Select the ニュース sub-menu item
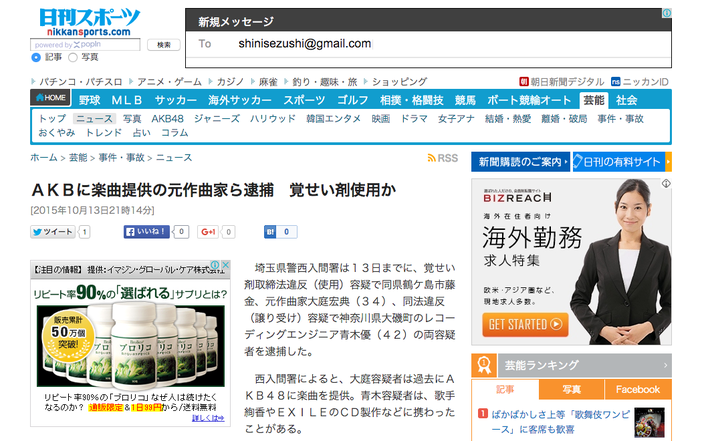The width and height of the screenshot is (702, 441). point(94,119)
